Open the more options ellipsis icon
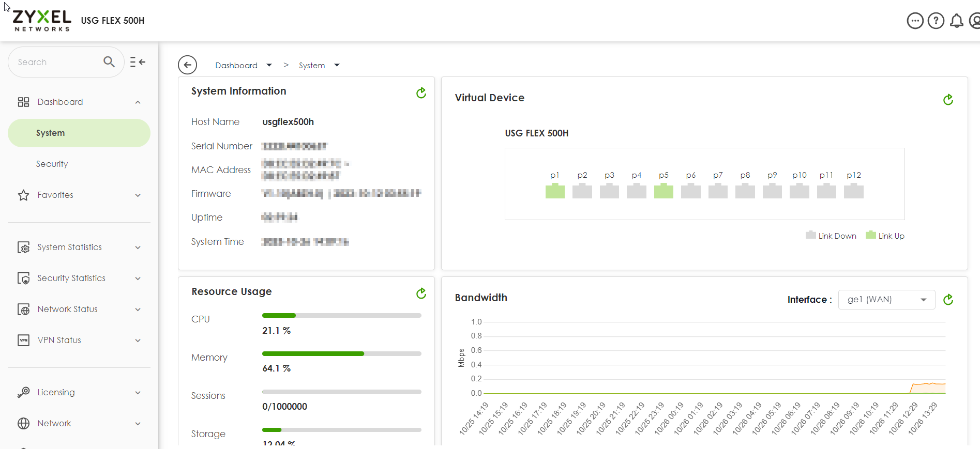The height and width of the screenshot is (449, 980). tap(915, 21)
